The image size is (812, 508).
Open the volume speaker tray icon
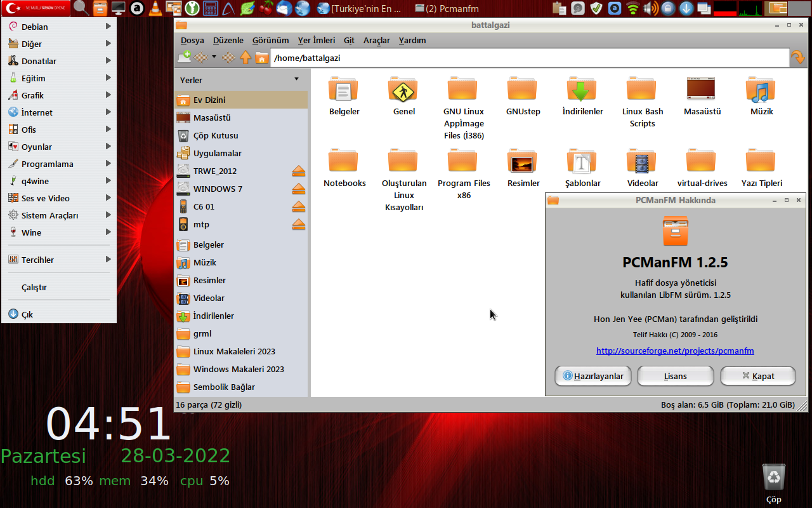point(650,8)
